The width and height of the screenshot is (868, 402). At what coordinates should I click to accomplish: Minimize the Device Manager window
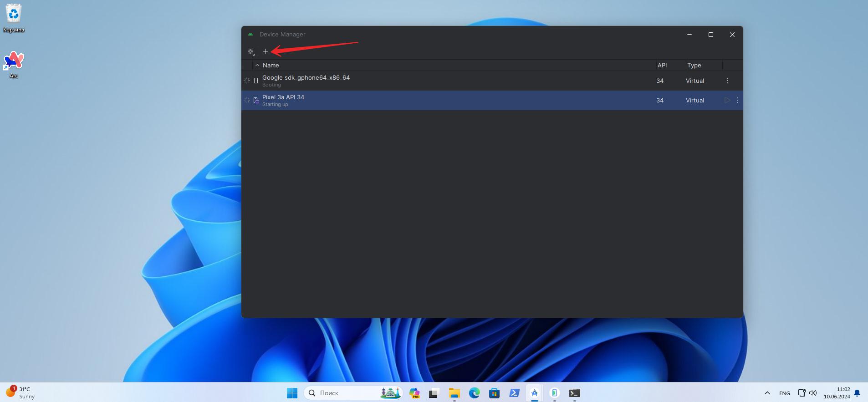[689, 35]
